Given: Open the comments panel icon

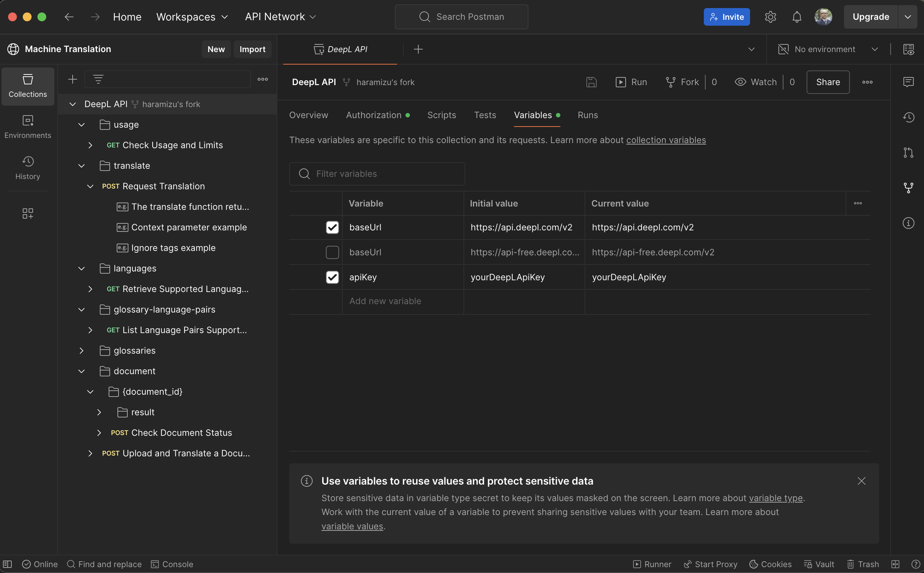Looking at the screenshot, I should [909, 82].
